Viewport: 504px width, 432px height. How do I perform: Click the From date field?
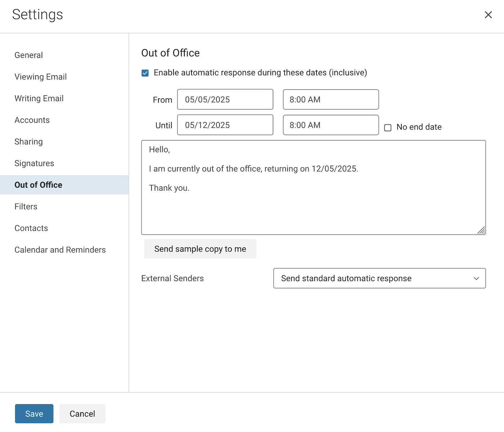click(225, 99)
